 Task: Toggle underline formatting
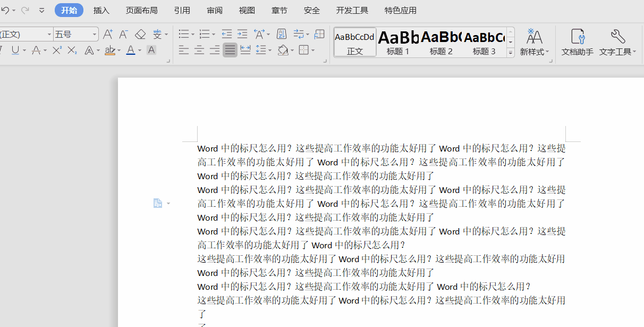tap(15, 50)
